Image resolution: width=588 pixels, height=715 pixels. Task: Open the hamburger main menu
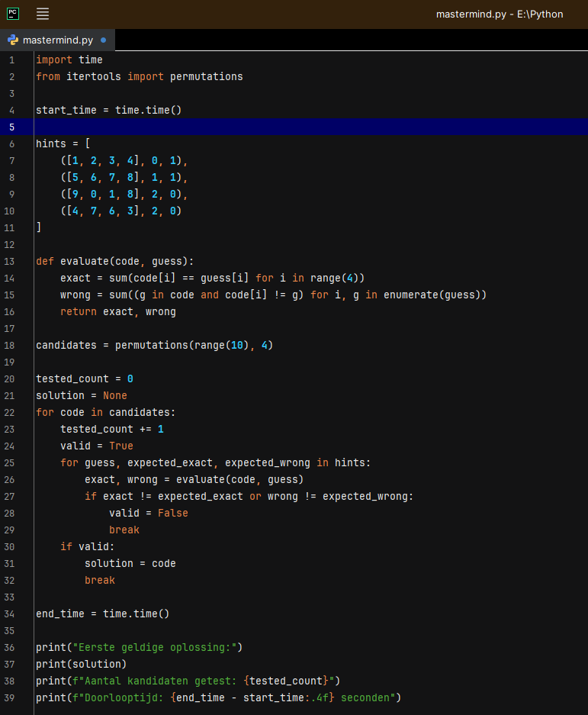point(43,14)
